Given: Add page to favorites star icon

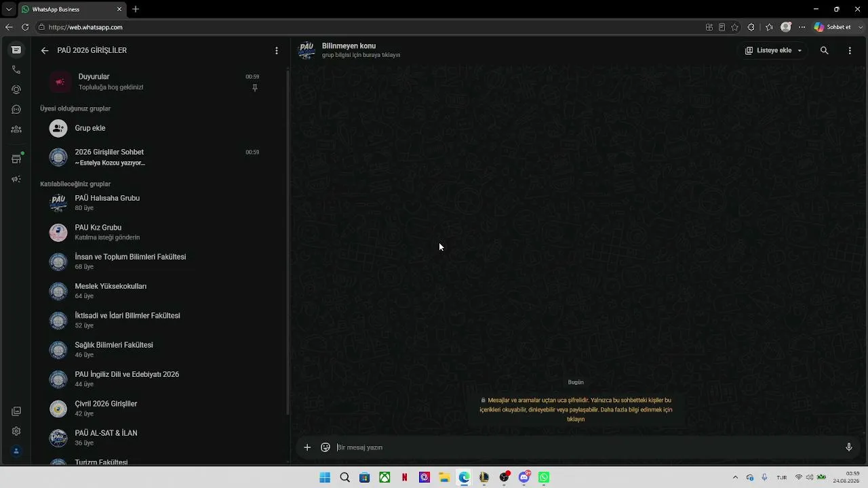Looking at the screenshot, I should [734, 27].
